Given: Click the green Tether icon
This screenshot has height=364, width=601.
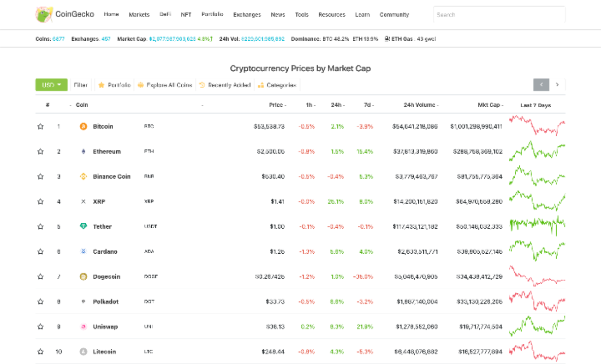Looking at the screenshot, I should pyautogui.click(x=83, y=226).
